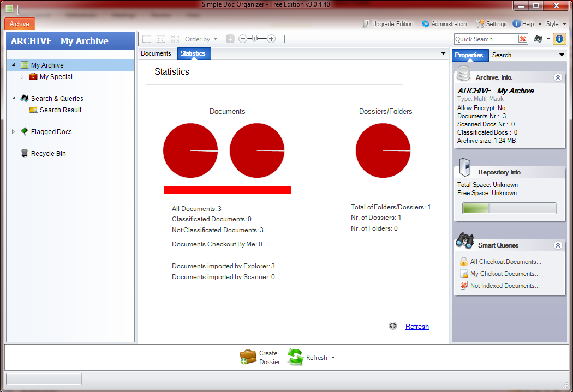Open Not Indexed Documents query
Viewport: 573px width, 392px height.
click(505, 286)
